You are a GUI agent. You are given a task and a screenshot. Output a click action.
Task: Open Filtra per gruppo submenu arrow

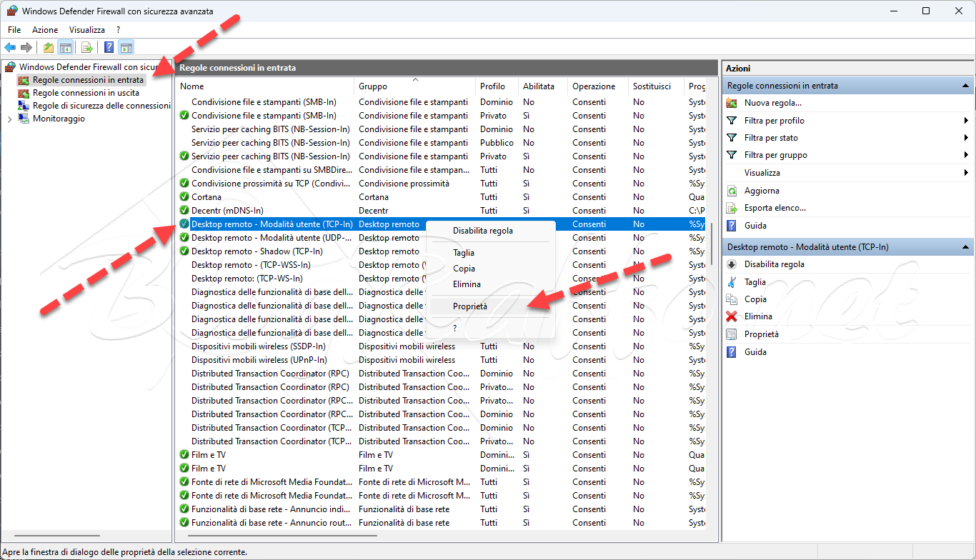click(x=966, y=155)
